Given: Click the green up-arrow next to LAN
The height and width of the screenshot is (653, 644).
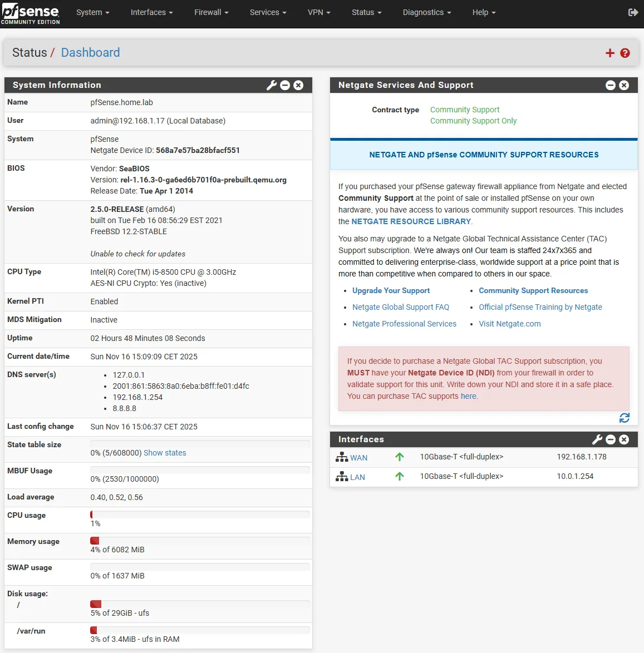Looking at the screenshot, I should (x=400, y=477).
